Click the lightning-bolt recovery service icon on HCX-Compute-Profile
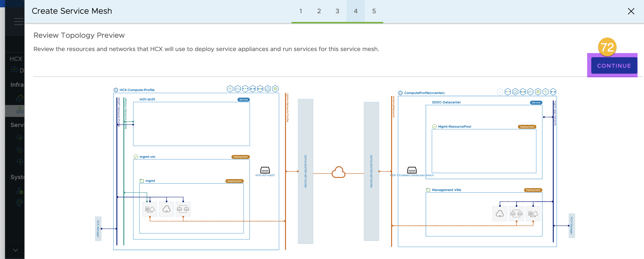The height and width of the screenshot is (259, 644). 230,89
